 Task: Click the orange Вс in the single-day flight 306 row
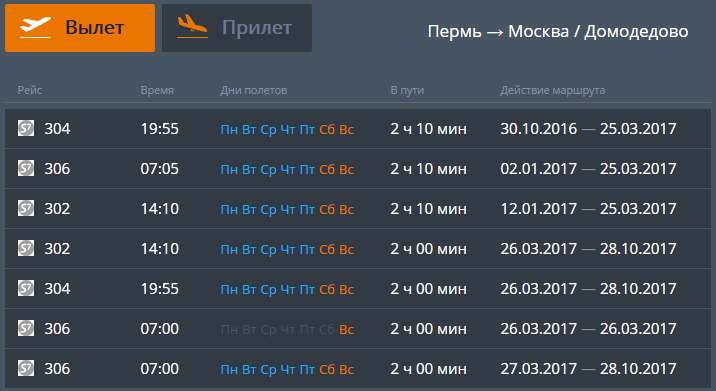pos(347,329)
